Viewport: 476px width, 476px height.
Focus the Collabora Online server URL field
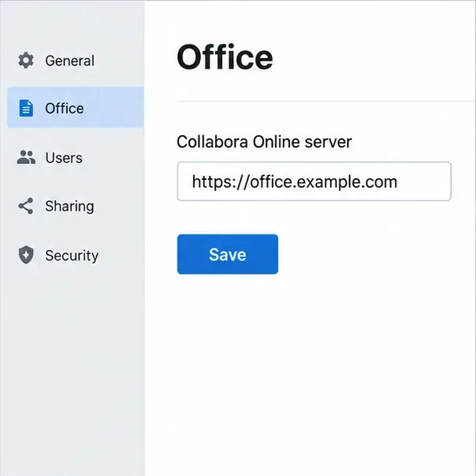coord(314,181)
